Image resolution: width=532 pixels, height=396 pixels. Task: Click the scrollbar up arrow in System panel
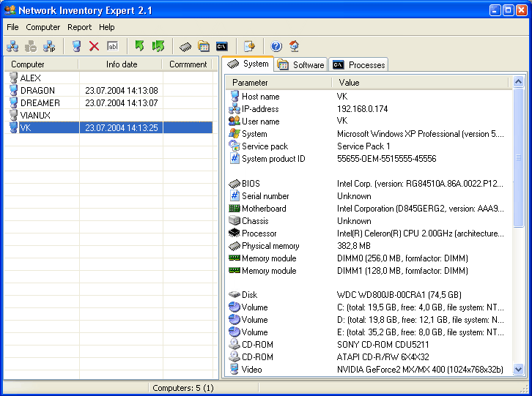(x=518, y=82)
